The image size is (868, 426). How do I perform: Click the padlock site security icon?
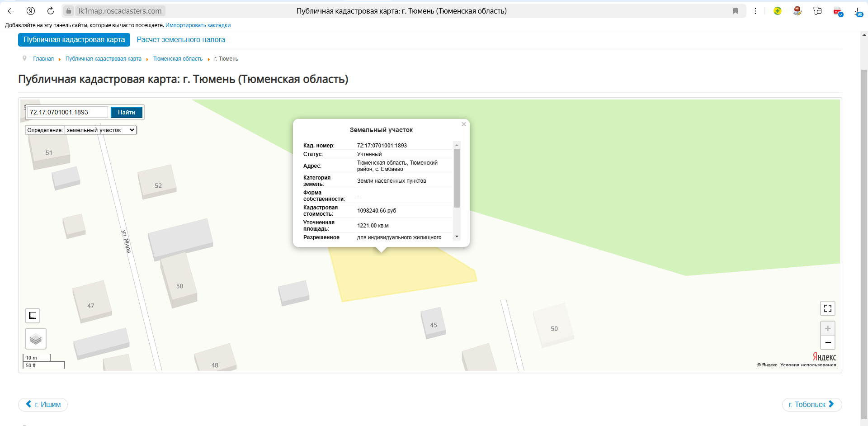pos(69,11)
